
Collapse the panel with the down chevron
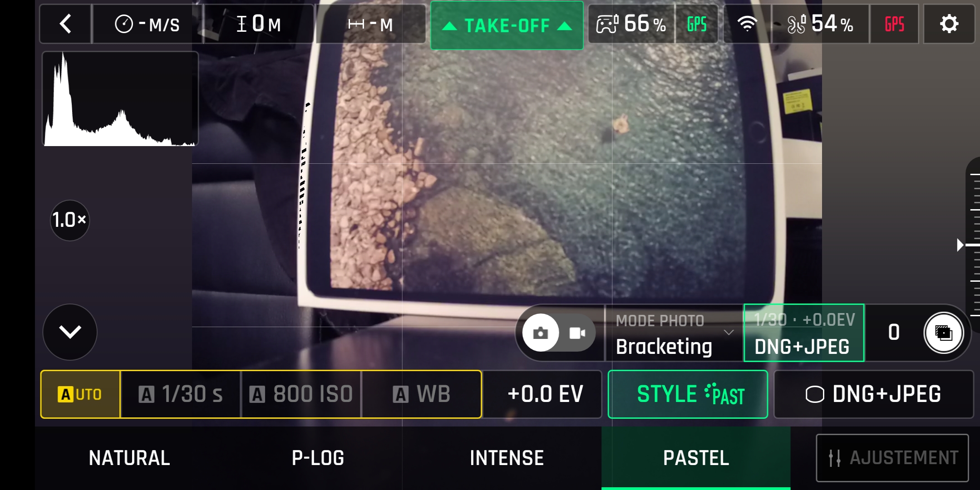pyautogui.click(x=70, y=332)
